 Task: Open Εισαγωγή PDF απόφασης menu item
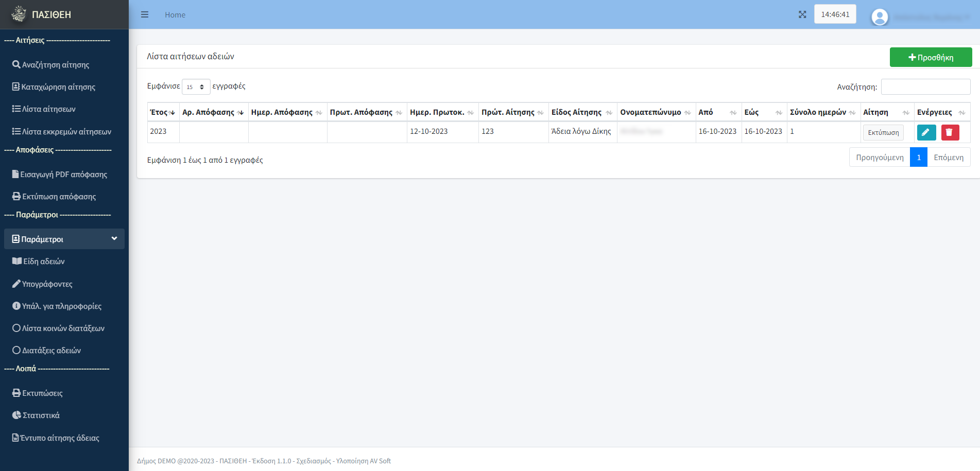point(64,174)
